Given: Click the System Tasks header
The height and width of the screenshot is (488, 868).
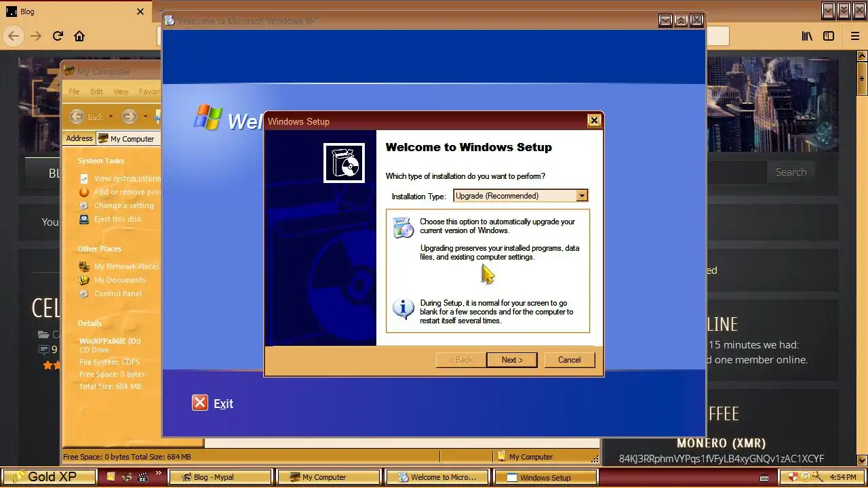Looking at the screenshot, I should (x=100, y=161).
